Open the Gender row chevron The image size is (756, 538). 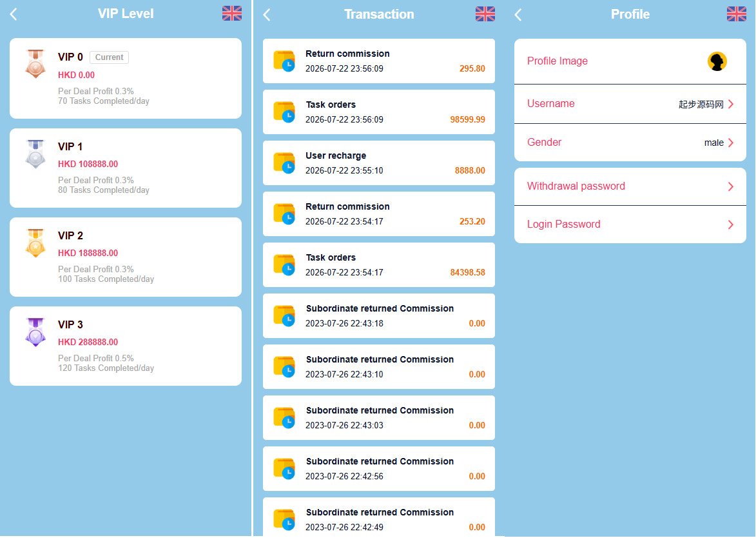[731, 143]
